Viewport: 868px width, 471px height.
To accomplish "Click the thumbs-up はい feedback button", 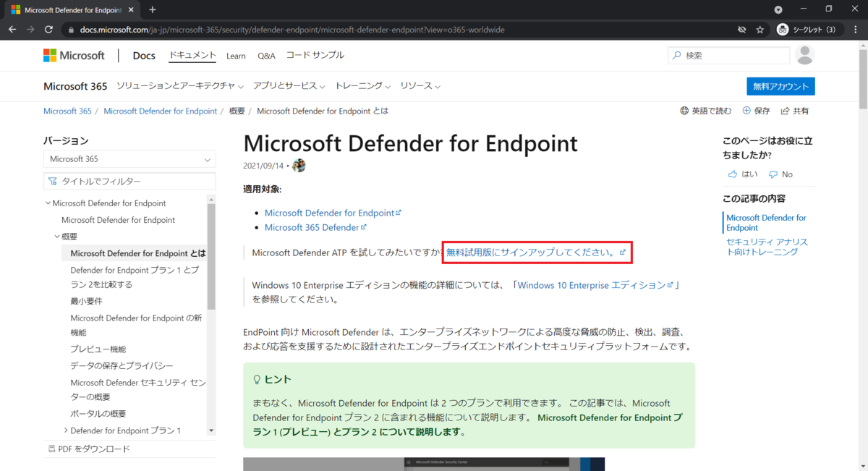I will [x=743, y=174].
